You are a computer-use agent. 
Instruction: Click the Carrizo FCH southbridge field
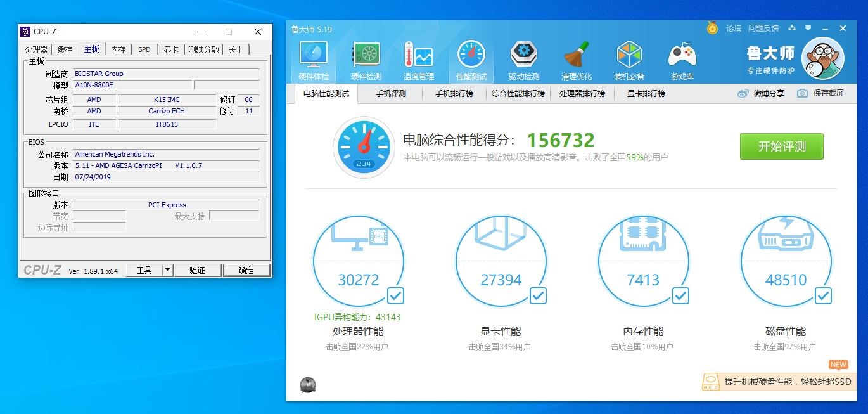pos(167,111)
